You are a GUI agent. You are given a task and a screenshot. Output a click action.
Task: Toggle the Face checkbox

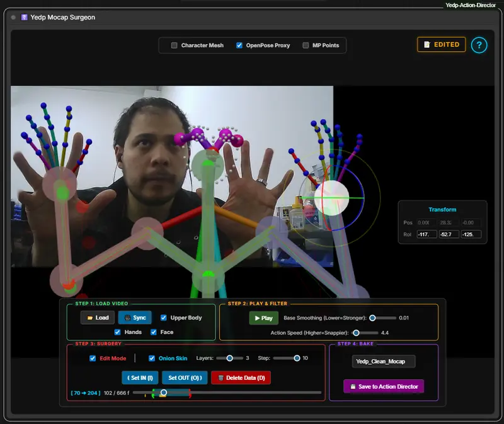coord(154,332)
